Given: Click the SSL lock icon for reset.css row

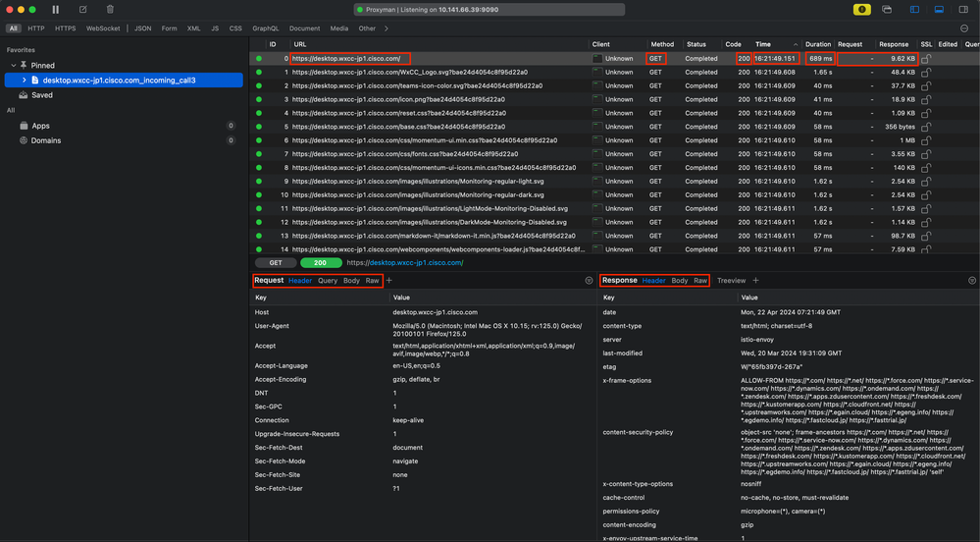Looking at the screenshot, I should coord(926,113).
